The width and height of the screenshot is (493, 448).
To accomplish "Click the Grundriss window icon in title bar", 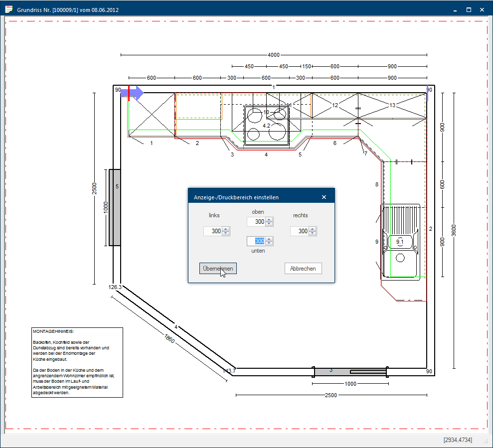I will 8,9.
